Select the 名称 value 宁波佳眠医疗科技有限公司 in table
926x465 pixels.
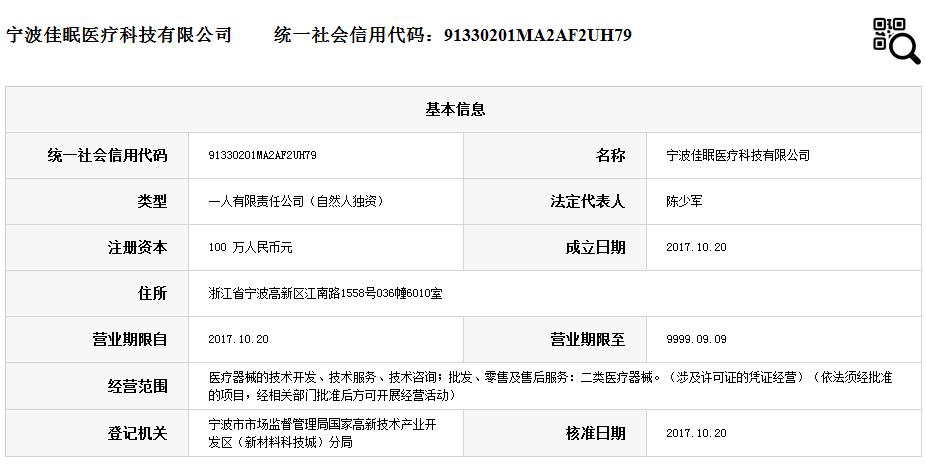tap(738, 155)
